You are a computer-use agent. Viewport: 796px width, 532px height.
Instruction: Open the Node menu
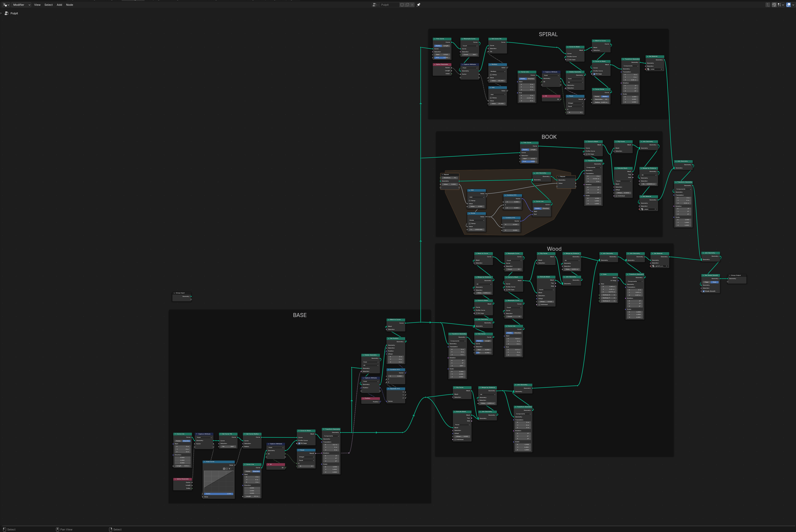point(70,5)
